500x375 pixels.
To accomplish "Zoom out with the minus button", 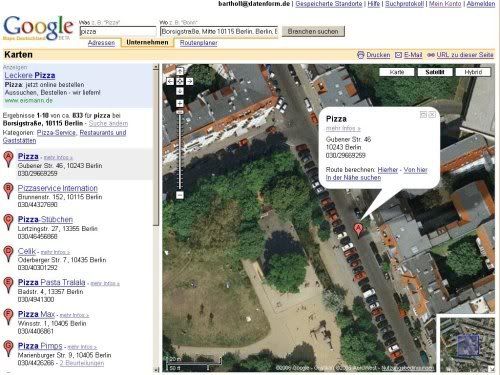I will (180, 195).
